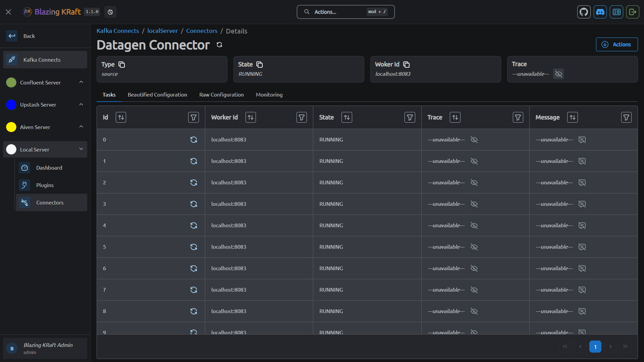Follow the localServer breadcrumb link
This screenshot has height=362, width=644.
(162, 31)
